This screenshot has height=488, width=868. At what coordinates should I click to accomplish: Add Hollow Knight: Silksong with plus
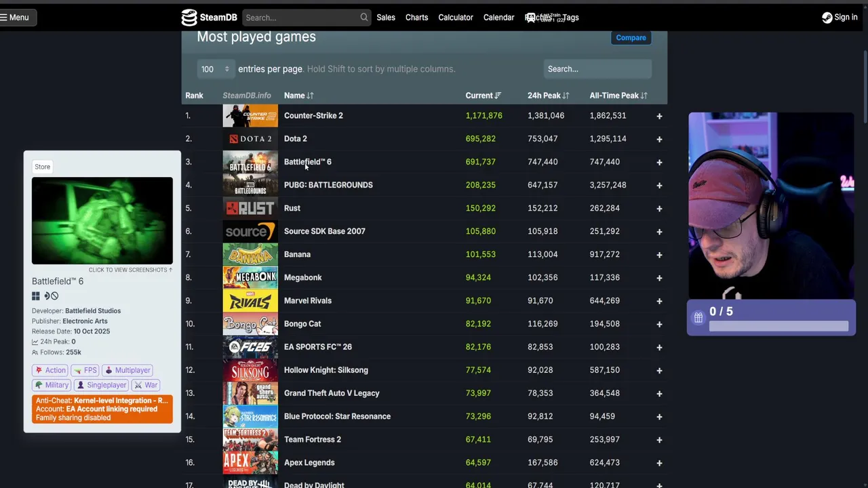coord(659,371)
